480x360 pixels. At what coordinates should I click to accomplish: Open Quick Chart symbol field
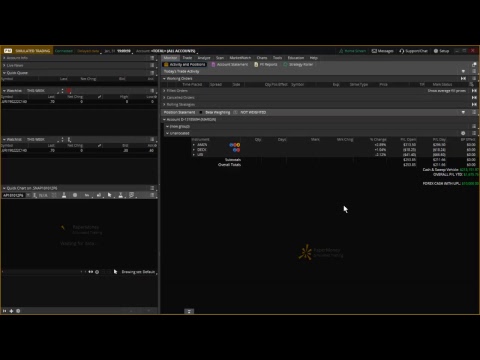coord(14,195)
